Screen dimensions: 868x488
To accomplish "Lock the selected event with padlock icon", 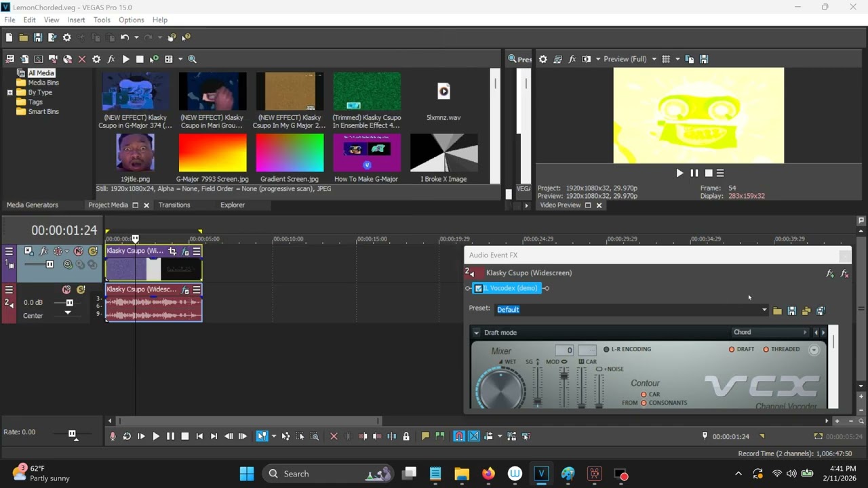I will 406,436.
